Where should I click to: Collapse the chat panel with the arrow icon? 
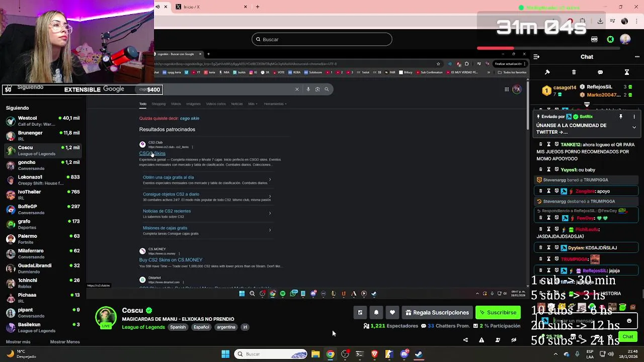tap(536, 57)
